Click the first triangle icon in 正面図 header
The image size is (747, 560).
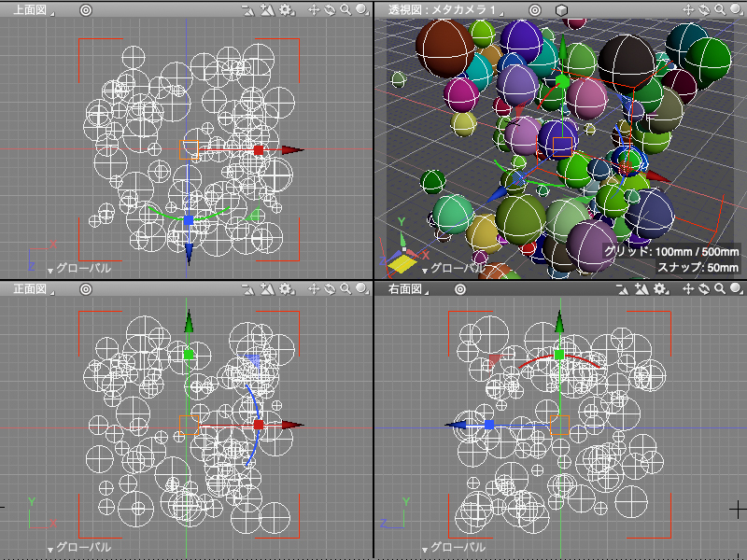248,289
